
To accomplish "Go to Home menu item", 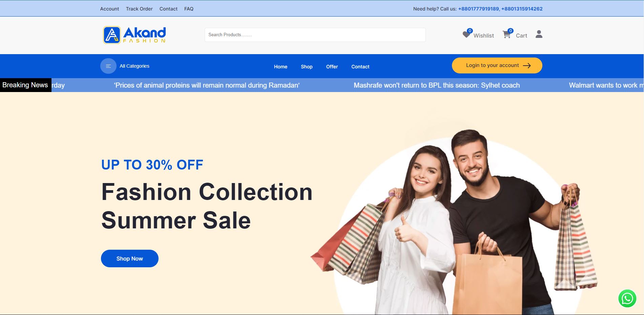I will 281,67.
